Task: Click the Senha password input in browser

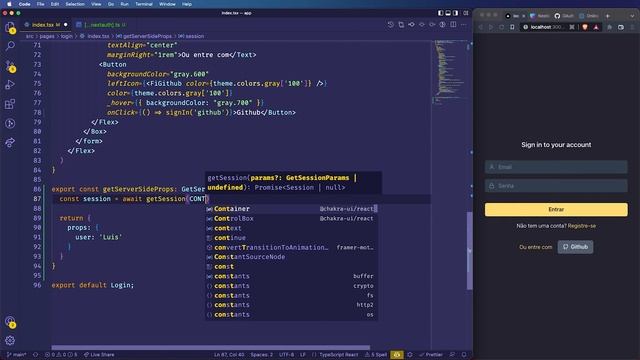Action: point(556,186)
